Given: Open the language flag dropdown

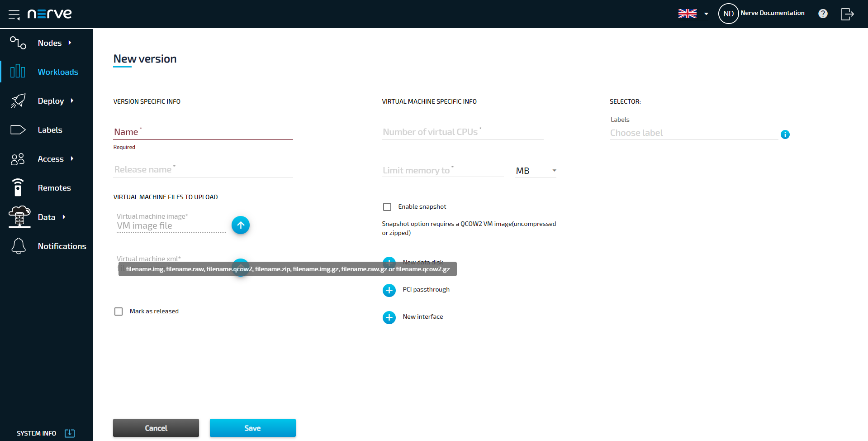Looking at the screenshot, I should [693, 14].
